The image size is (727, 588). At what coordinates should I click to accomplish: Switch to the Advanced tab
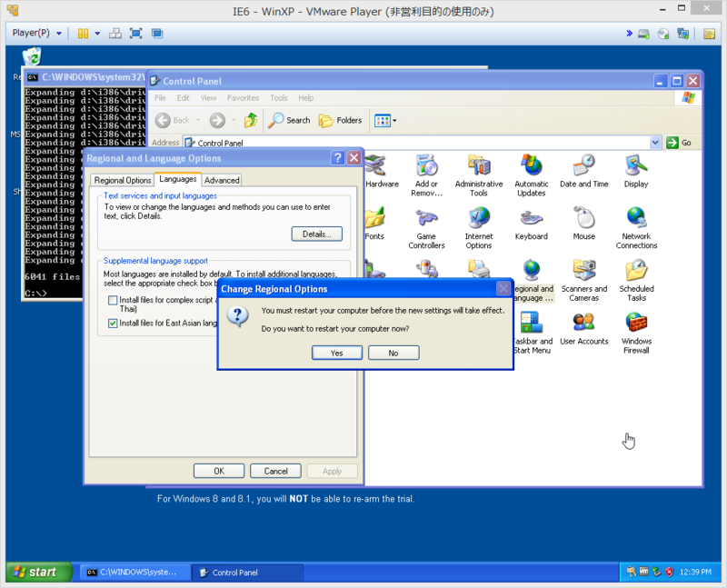(x=222, y=180)
